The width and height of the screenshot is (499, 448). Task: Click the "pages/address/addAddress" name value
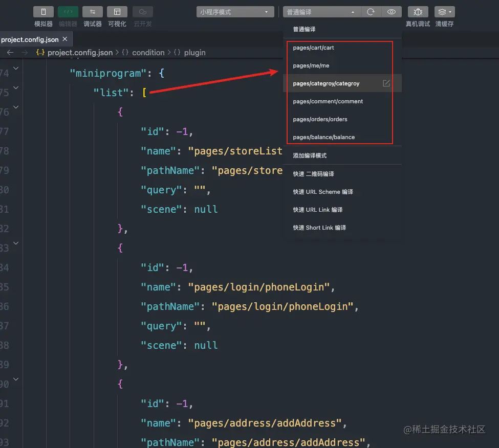click(x=265, y=423)
